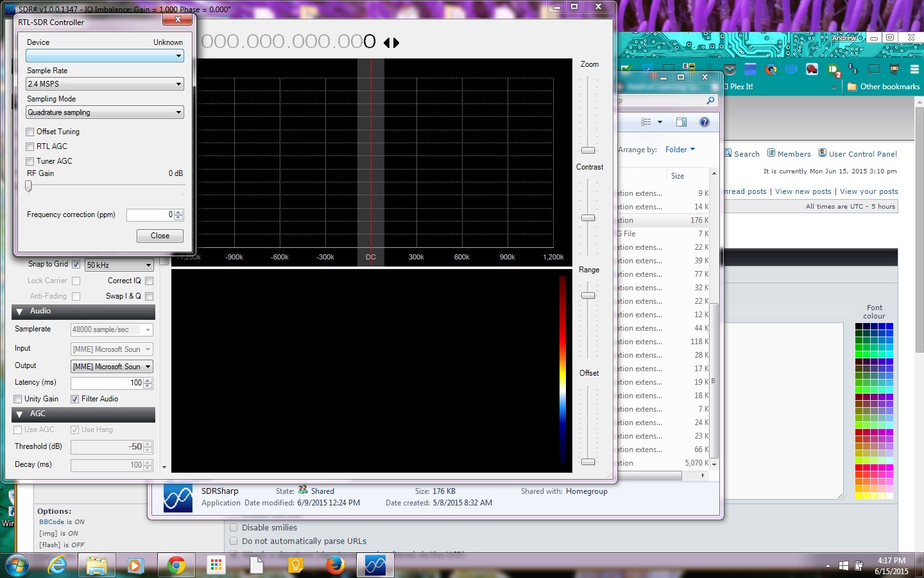Open Windows Media Player from taskbar
Viewport: 924px width, 578px height.
coord(135,565)
